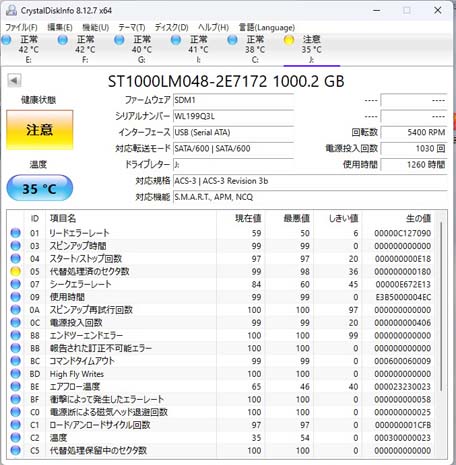Screen dimensions: 456x465
Task: Click status orb of row 09 使用時間
Action: click(15, 297)
